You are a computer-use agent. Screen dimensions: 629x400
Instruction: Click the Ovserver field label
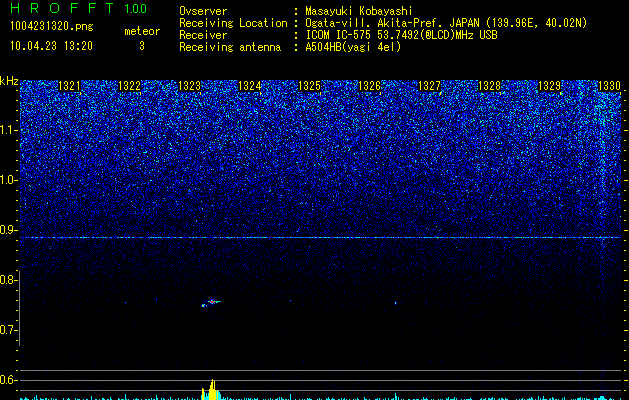tap(203, 11)
